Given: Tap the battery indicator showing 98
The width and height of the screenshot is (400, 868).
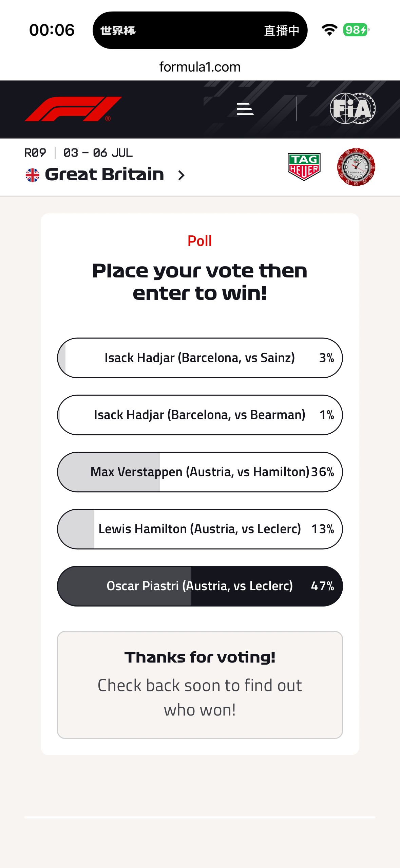Looking at the screenshot, I should click(x=356, y=30).
